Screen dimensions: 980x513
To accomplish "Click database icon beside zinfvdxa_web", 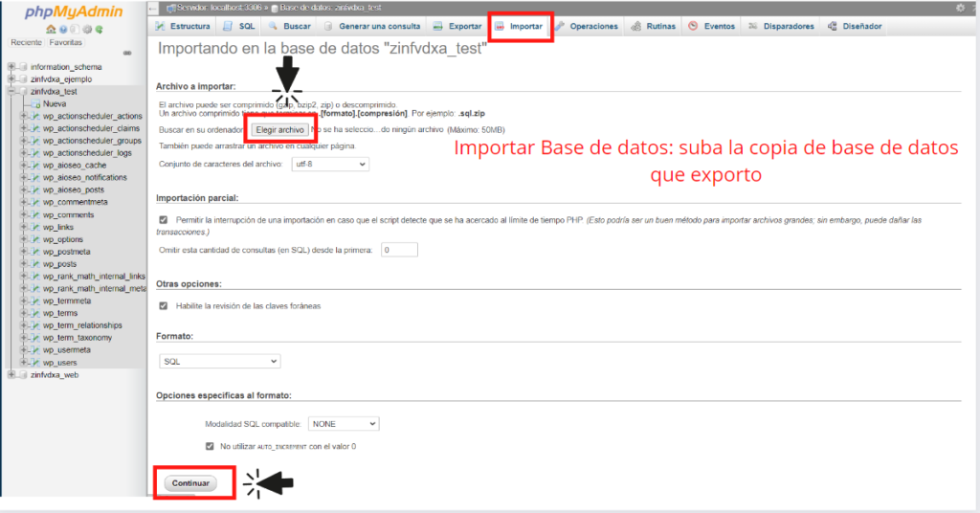I will (x=24, y=375).
